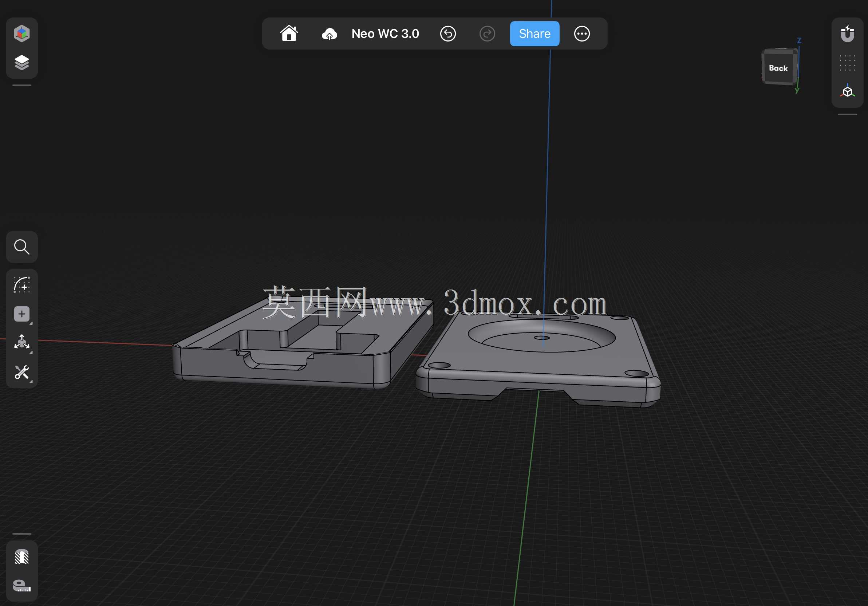
Task: Open the Shapr3D items cube icon
Action: tap(21, 34)
